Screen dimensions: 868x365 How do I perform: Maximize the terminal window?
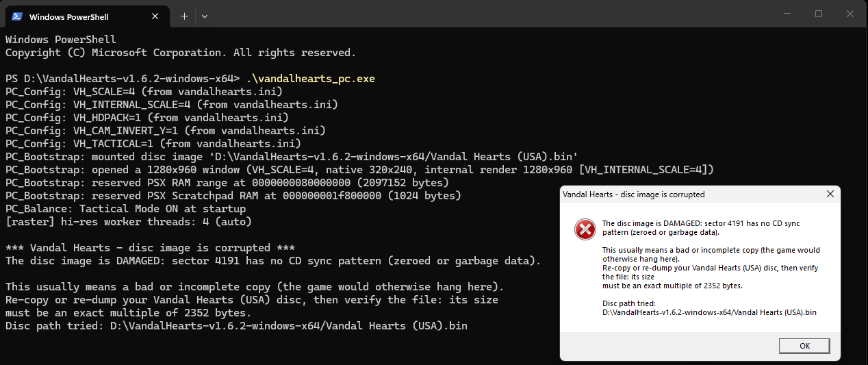(x=819, y=14)
